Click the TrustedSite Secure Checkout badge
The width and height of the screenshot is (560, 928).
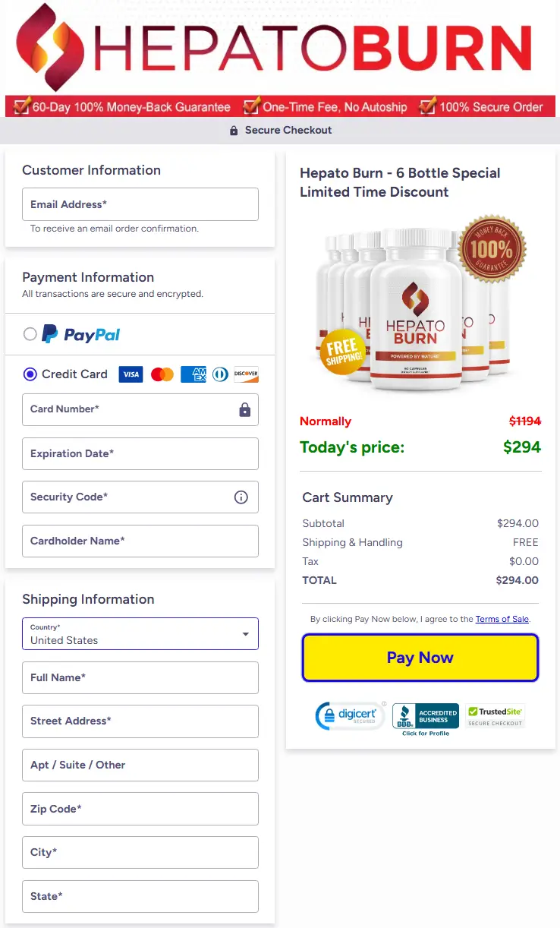pyautogui.click(x=495, y=714)
